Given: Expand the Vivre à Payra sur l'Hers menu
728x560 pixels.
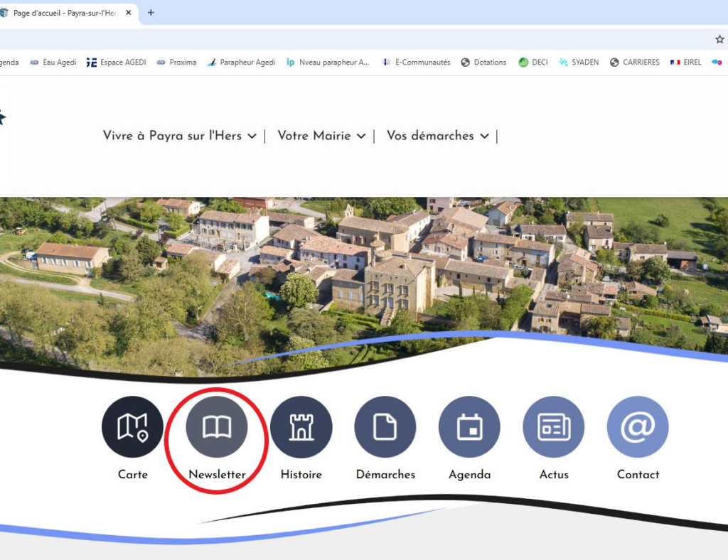Looking at the screenshot, I should pyautogui.click(x=179, y=136).
